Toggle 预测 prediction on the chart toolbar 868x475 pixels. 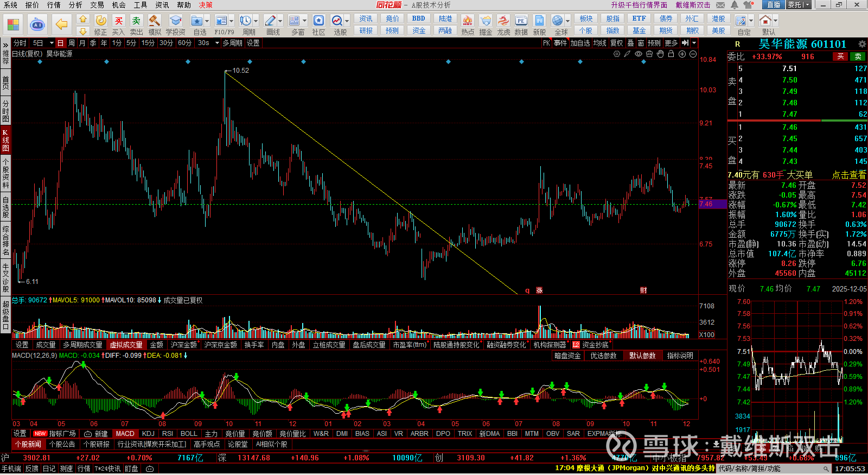coord(654,43)
